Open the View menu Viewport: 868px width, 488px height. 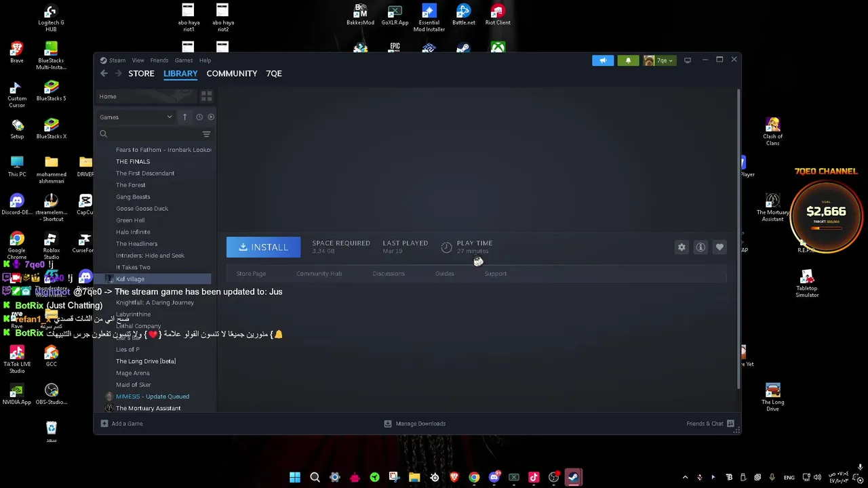click(138, 60)
